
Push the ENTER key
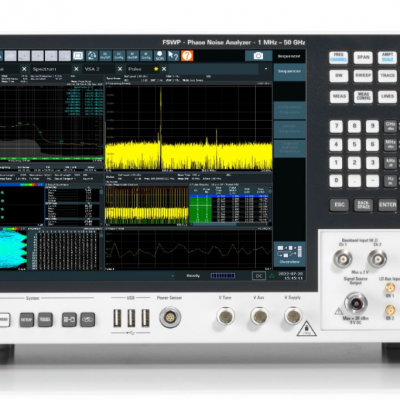(x=387, y=205)
